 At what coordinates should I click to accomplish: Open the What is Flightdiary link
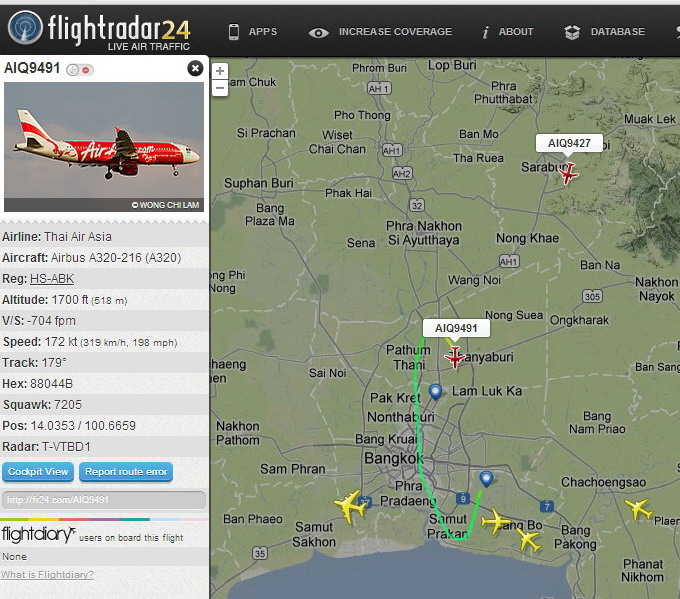point(47,574)
